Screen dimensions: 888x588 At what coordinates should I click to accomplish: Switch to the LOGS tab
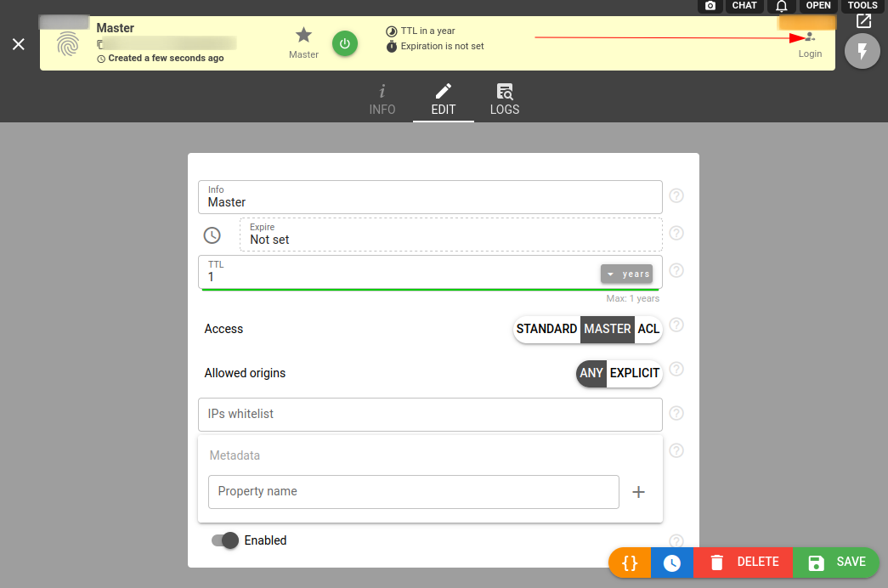[x=504, y=99]
